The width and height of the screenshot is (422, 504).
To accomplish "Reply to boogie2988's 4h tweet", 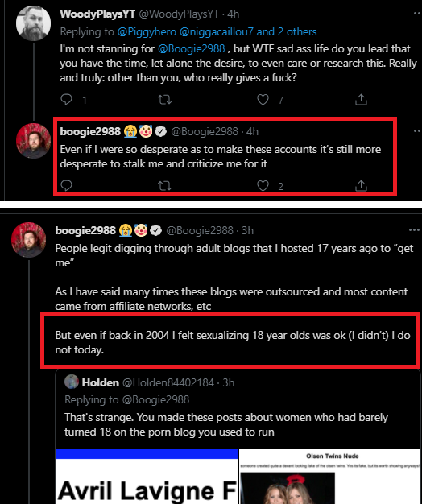I will (x=67, y=185).
